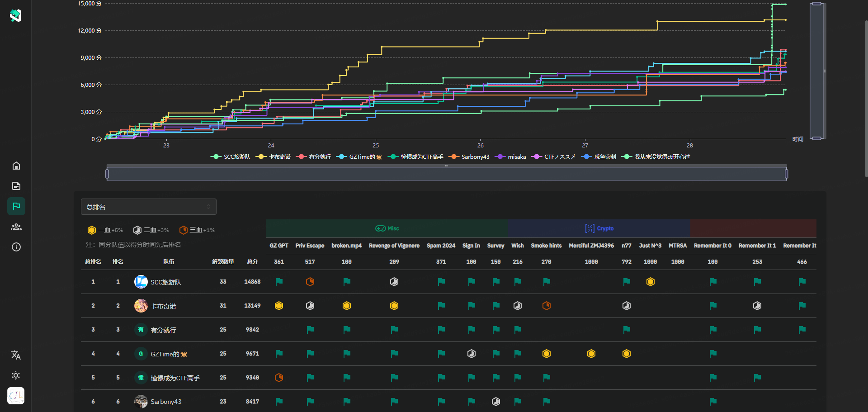
Task: Click 卡布奇诺 third blood icon for Smoke hints
Action: tap(547, 306)
